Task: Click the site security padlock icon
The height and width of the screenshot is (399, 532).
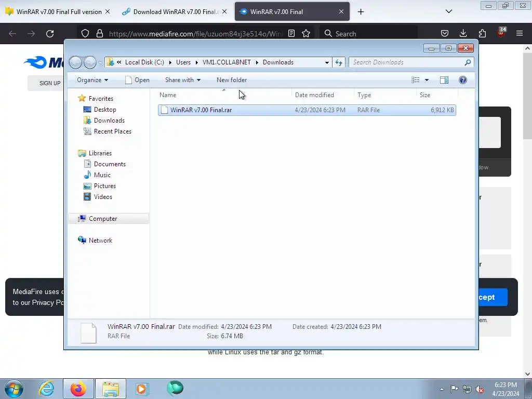Action: tap(99, 34)
